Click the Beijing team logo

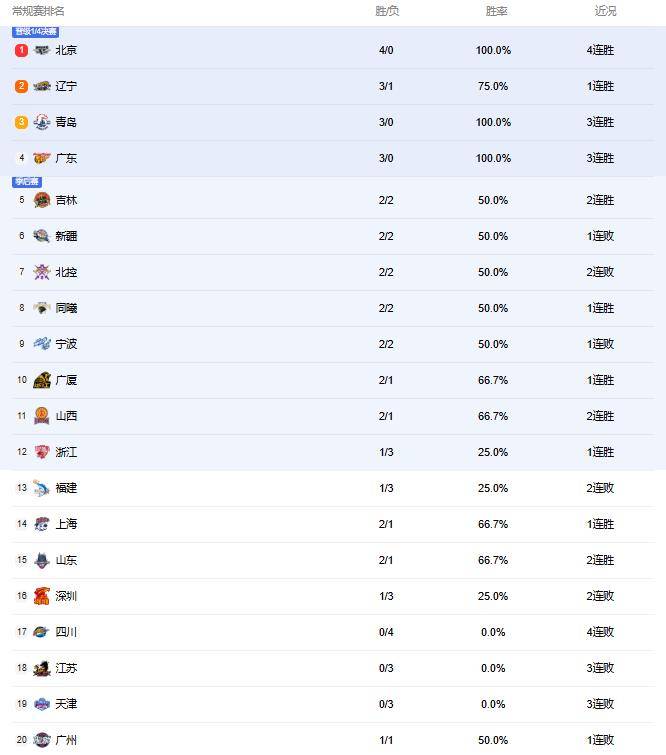point(41,50)
